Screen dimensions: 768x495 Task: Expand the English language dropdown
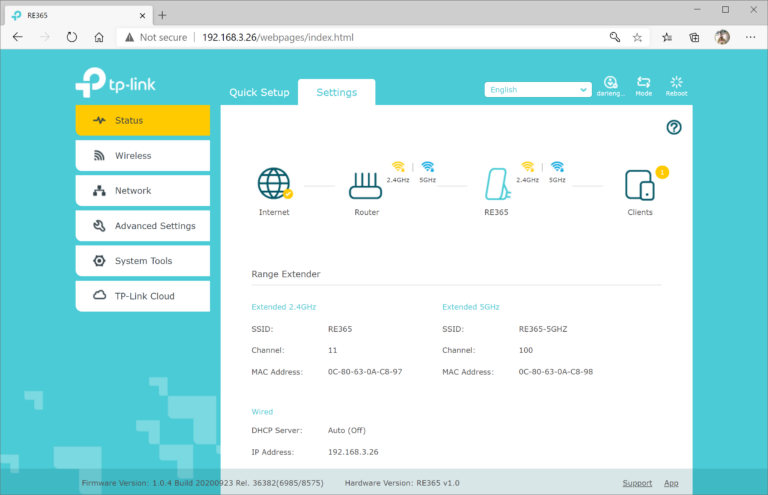point(538,90)
